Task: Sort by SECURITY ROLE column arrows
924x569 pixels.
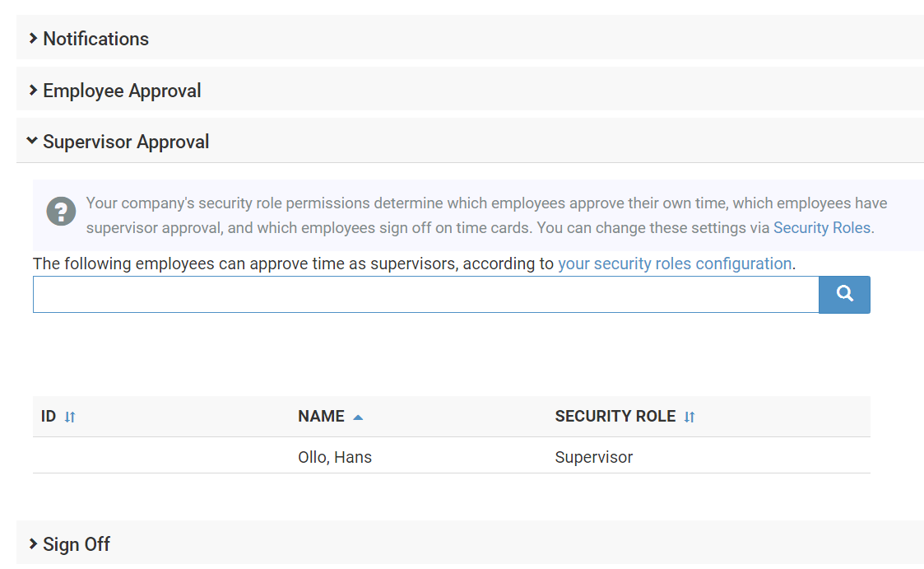Action: (x=690, y=417)
